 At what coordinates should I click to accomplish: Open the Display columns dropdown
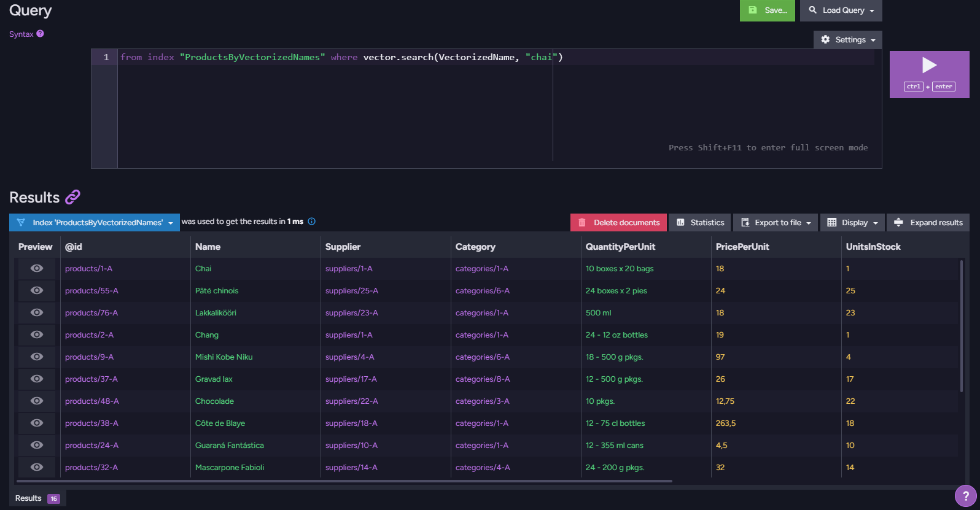click(852, 223)
